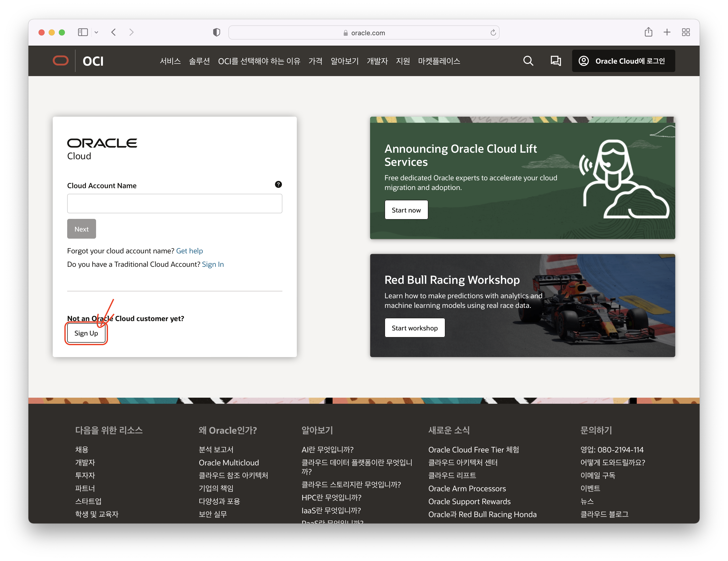The width and height of the screenshot is (728, 561).
Task: Click the Get help link
Action: (189, 251)
